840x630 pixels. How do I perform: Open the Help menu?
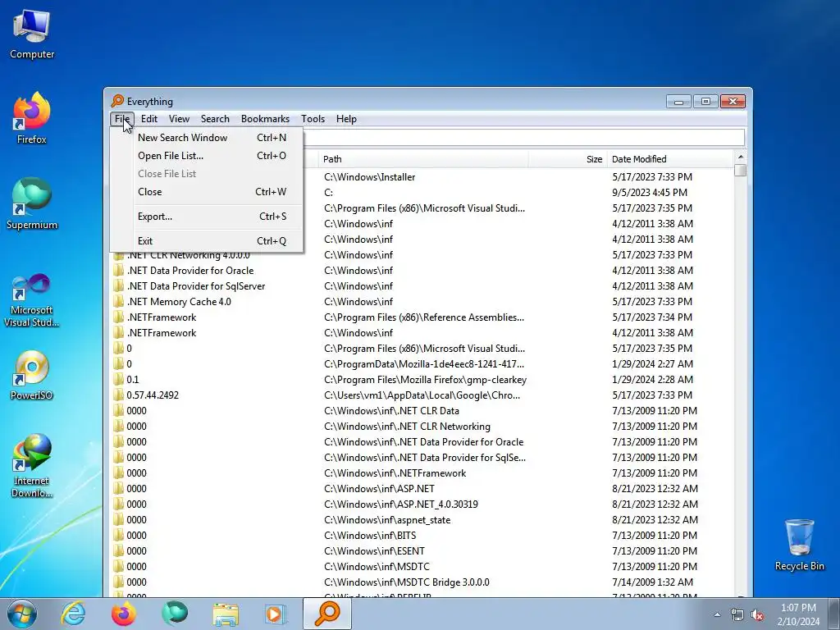(346, 119)
